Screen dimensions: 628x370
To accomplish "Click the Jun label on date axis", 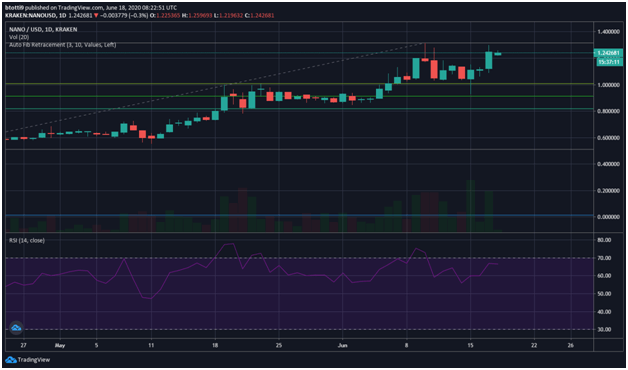I will pyautogui.click(x=342, y=345).
